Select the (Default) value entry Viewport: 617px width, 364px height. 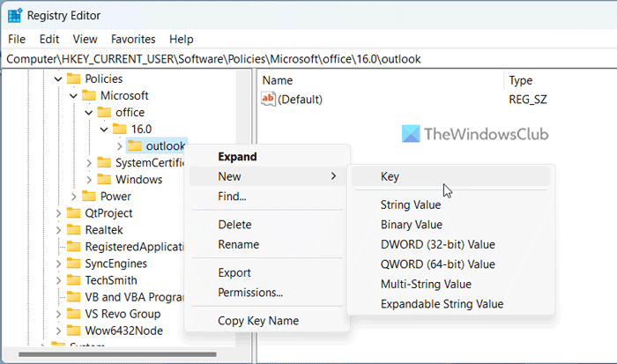click(292, 100)
